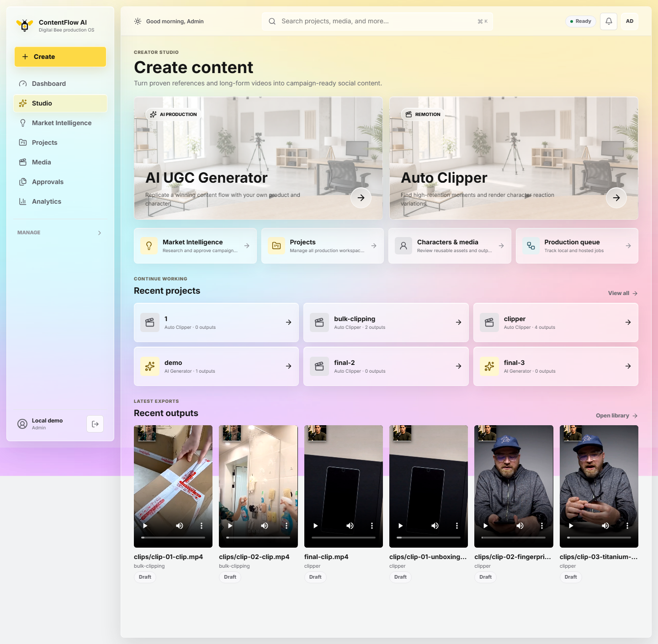Click the REMOTION badge
The width and height of the screenshot is (658, 644).
pos(423,114)
